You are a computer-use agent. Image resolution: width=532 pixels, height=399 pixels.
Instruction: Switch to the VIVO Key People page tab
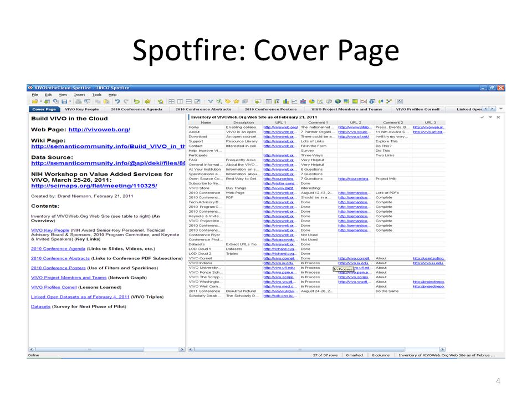82,109
